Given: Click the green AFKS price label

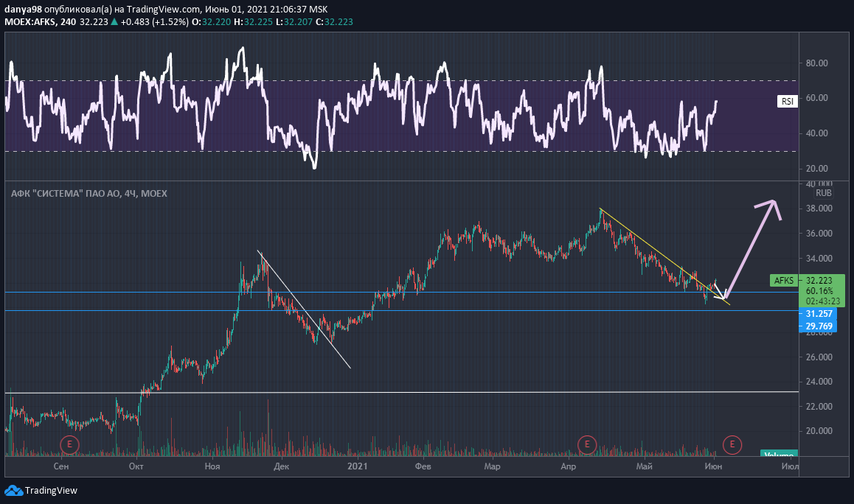Looking at the screenshot, I should click(x=784, y=280).
